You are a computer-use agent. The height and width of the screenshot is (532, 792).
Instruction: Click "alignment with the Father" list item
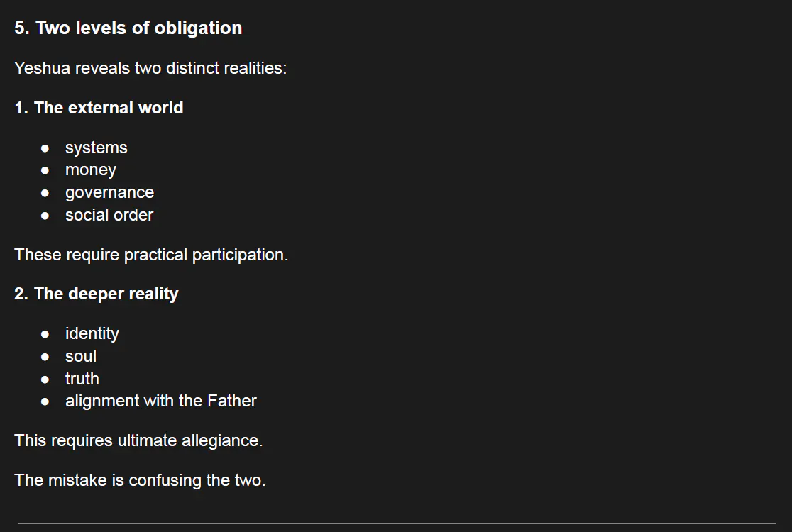[160, 401]
